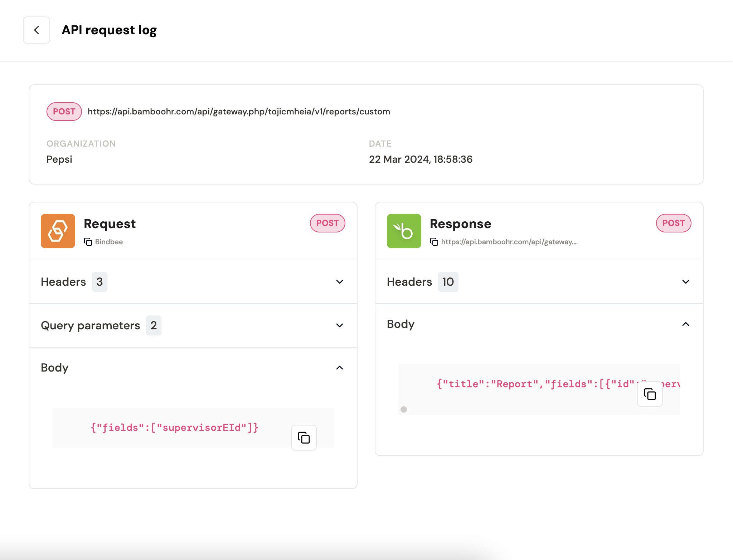Click the ORGANIZATION field label
This screenshot has height=560, width=733.
coord(81,144)
